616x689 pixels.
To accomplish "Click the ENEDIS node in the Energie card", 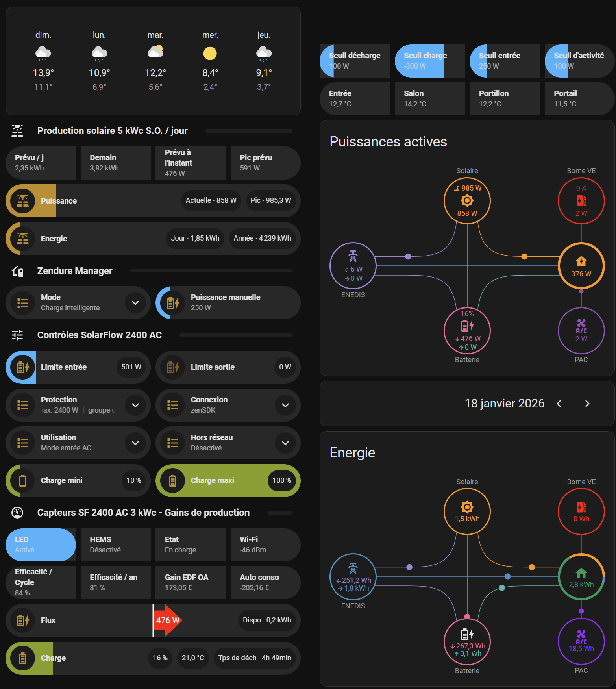I will click(x=353, y=577).
